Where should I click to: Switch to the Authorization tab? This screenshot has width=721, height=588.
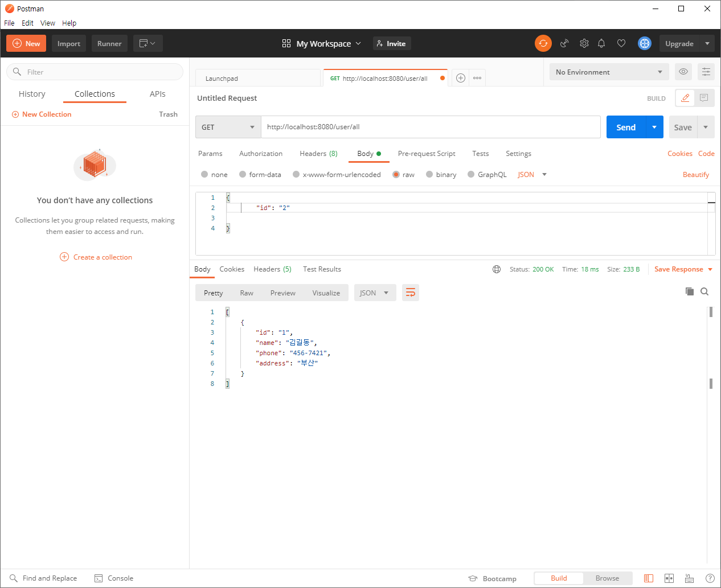point(261,154)
